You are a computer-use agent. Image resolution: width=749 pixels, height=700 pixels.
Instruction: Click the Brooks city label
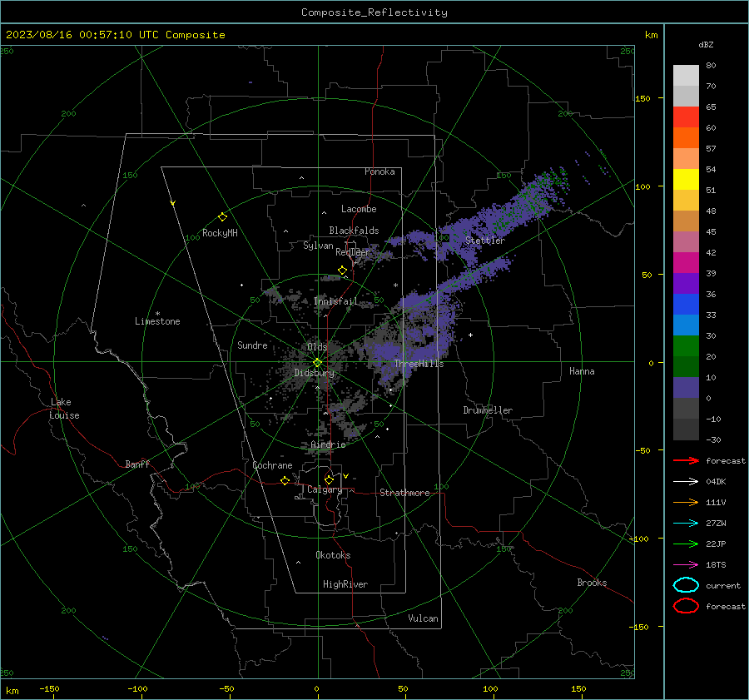click(x=592, y=583)
